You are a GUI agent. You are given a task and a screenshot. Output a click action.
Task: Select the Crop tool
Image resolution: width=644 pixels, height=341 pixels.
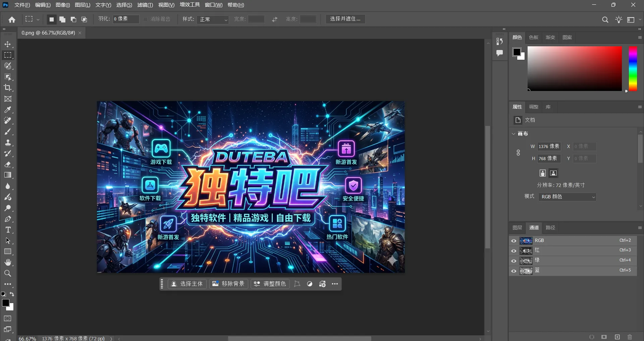tap(8, 88)
